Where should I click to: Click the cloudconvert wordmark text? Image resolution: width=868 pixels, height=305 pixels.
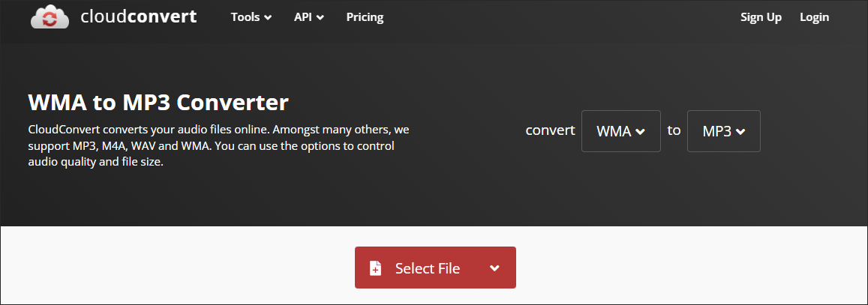pyautogui.click(x=138, y=16)
